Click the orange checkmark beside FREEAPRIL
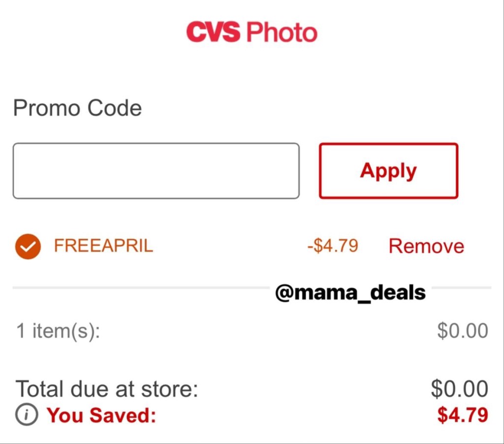The width and height of the screenshot is (504, 444). tap(28, 246)
